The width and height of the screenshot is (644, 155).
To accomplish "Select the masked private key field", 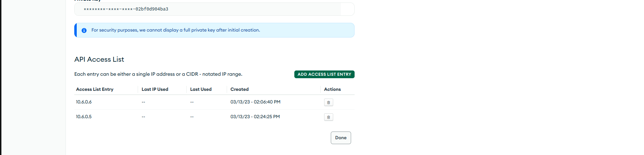I will (214, 9).
